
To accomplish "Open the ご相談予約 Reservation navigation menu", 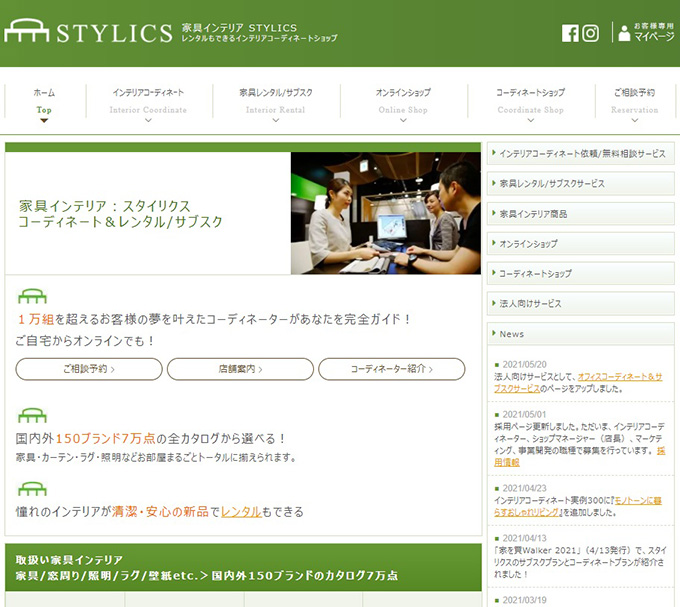I will pos(634,101).
